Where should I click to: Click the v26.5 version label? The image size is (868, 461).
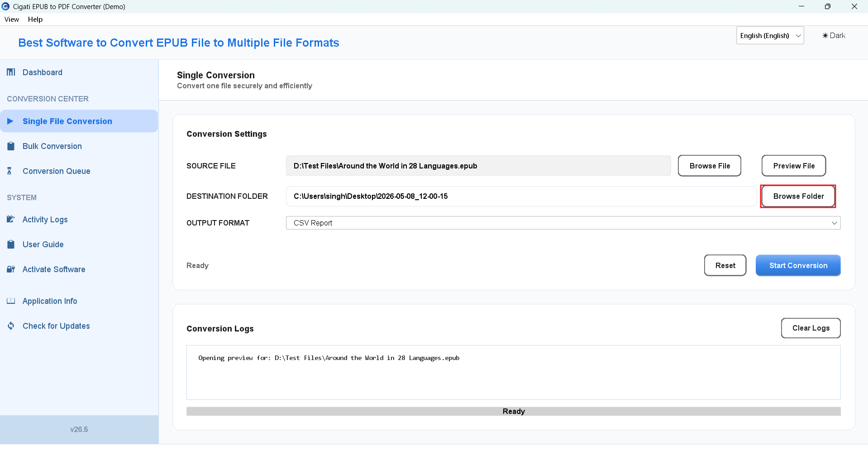click(x=79, y=429)
